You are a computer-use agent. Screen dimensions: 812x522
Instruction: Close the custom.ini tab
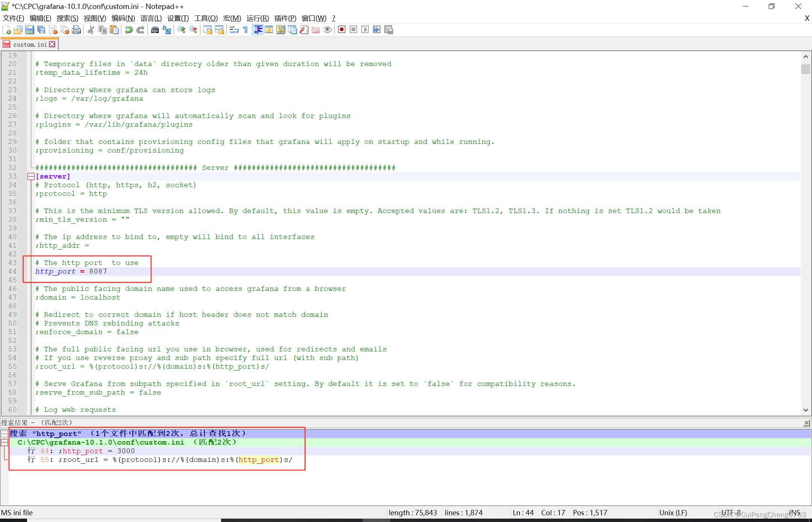52,44
